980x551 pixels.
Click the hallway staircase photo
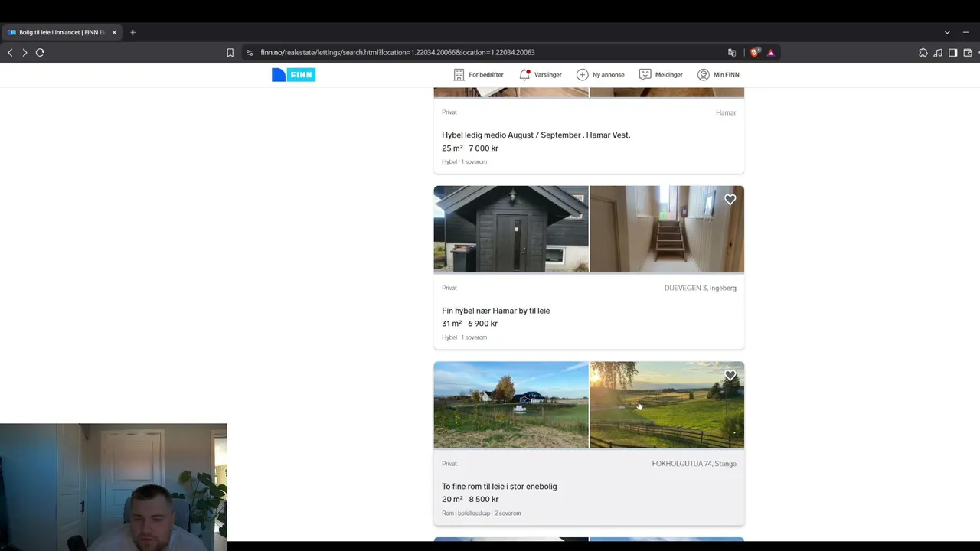coord(667,229)
